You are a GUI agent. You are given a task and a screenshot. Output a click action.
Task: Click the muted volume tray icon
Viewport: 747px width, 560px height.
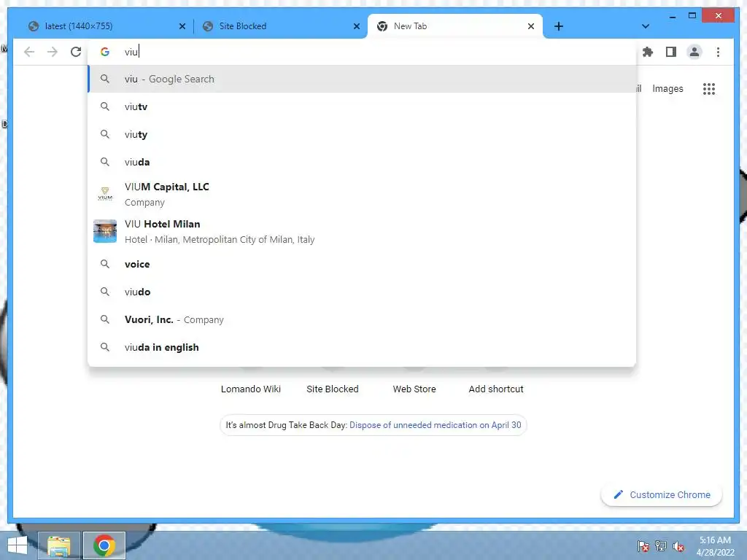(x=678, y=546)
